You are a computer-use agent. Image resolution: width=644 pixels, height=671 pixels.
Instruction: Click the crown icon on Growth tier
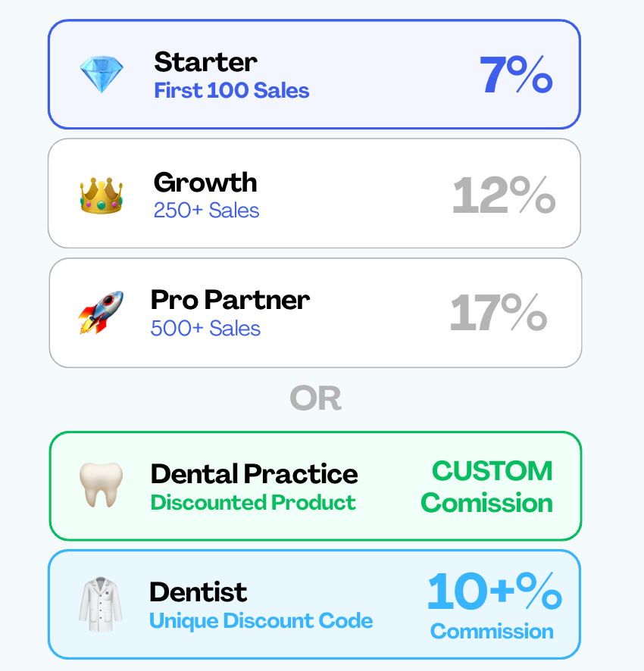(102, 195)
